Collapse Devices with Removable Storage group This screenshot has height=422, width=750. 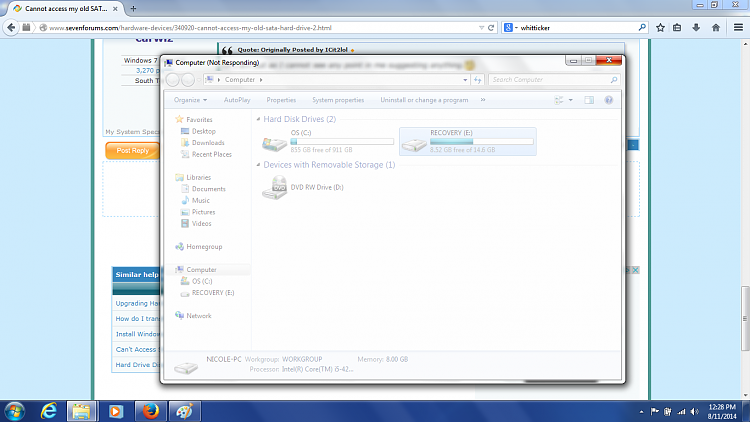coord(258,165)
